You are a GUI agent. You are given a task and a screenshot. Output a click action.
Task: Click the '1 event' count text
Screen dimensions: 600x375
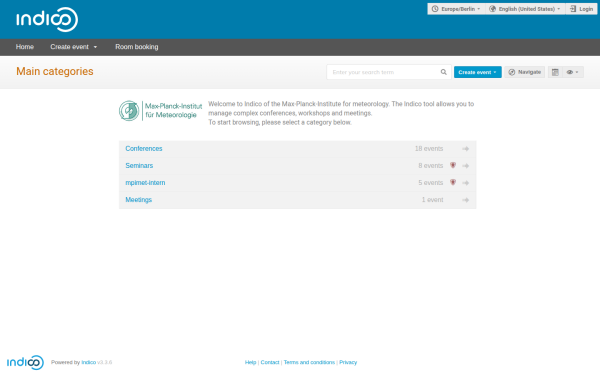[x=432, y=200]
